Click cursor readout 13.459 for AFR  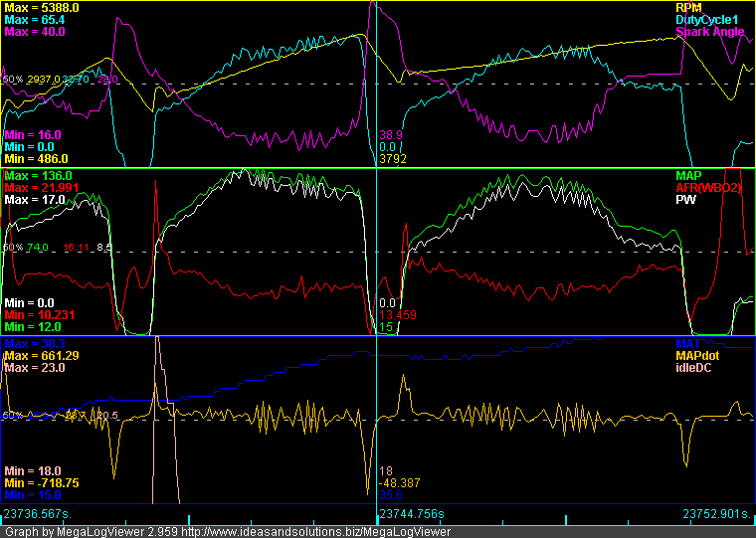pos(398,315)
